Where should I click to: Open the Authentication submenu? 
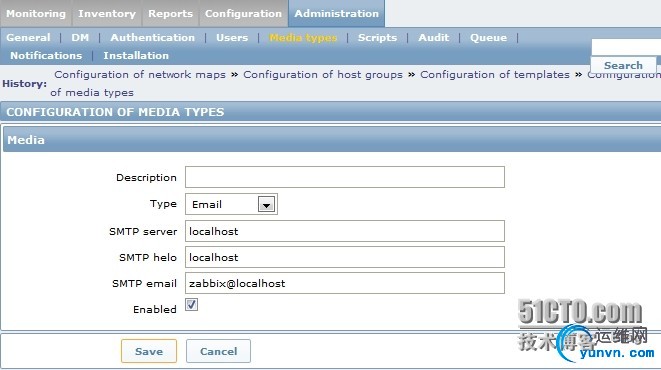pos(153,38)
